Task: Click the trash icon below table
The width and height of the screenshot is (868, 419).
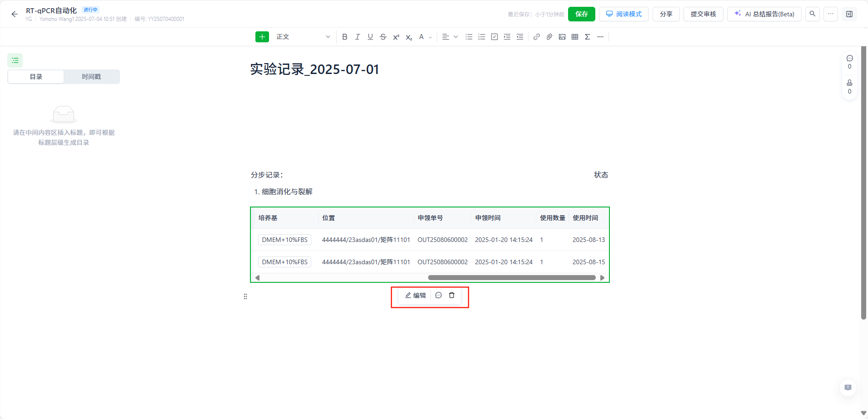Action: [x=452, y=295]
